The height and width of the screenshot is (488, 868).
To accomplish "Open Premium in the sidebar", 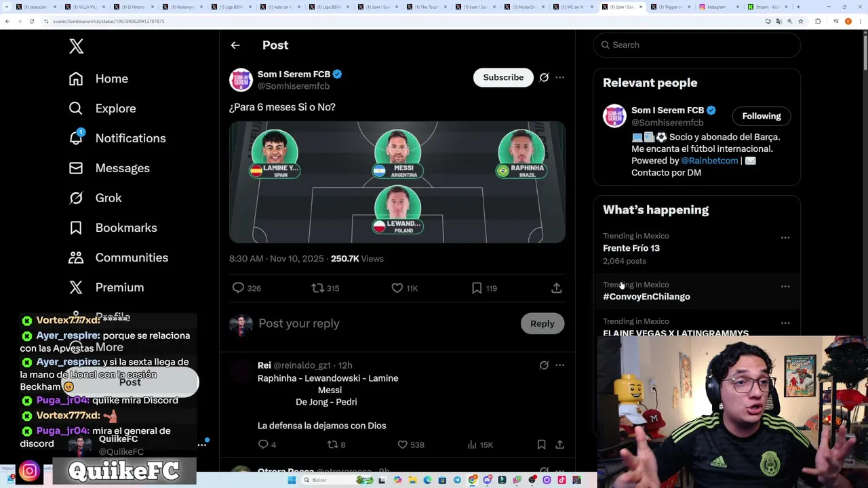I will [x=106, y=287].
